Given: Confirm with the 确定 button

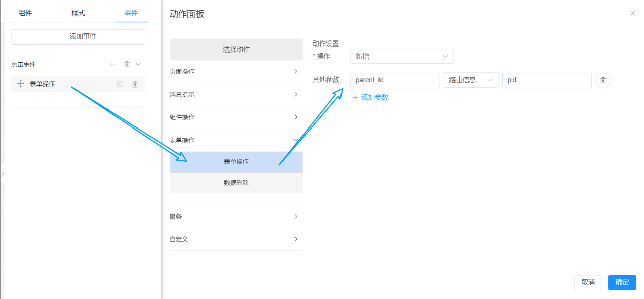Looking at the screenshot, I should (x=622, y=282).
